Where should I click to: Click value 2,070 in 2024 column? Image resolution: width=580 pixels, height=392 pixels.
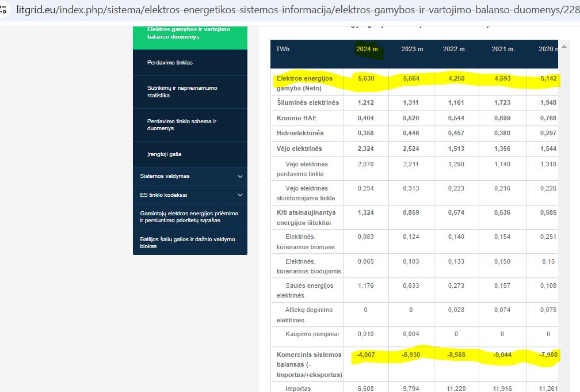(365, 164)
